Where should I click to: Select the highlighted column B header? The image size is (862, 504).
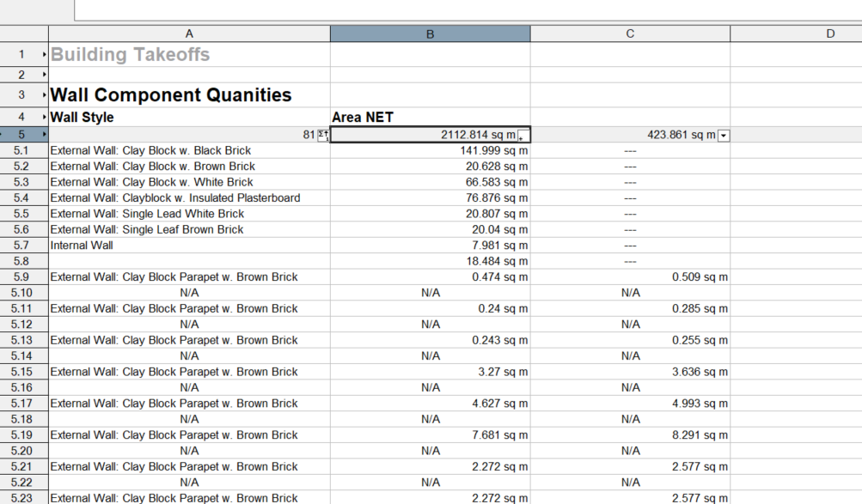coord(430,33)
